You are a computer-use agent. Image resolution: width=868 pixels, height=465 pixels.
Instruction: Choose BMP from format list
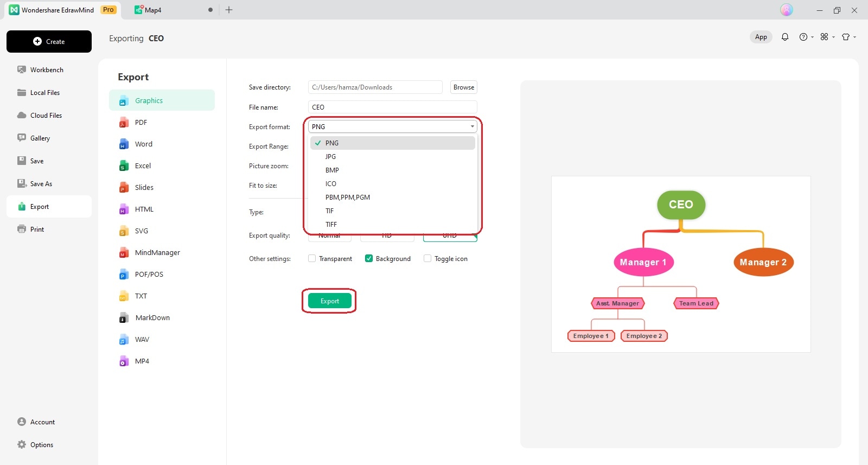click(x=393, y=170)
